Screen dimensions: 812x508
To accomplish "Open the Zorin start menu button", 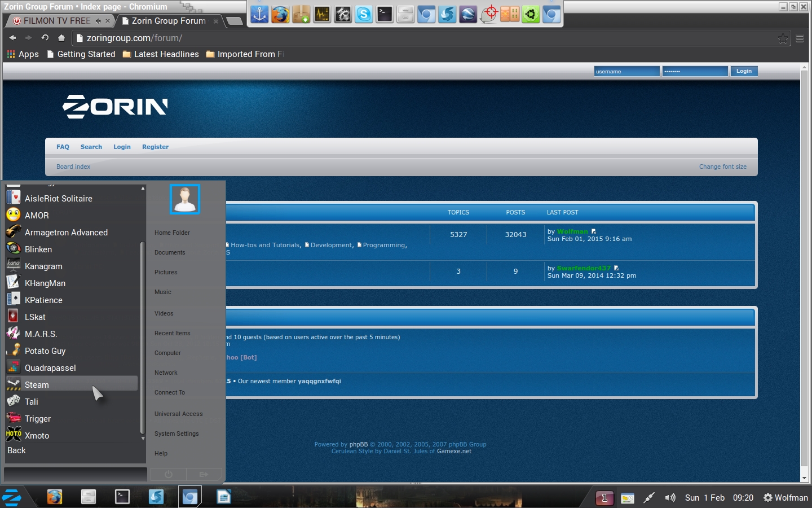I will [x=12, y=497].
